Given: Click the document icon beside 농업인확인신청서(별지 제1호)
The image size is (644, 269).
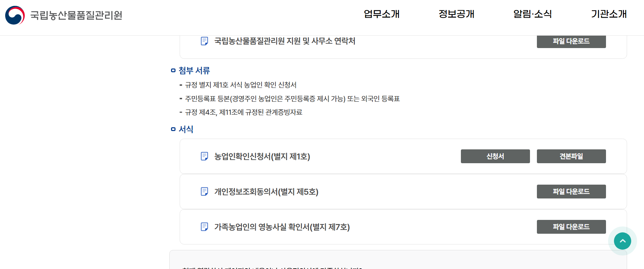Looking at the screenshot, I should tap(204, 156).
